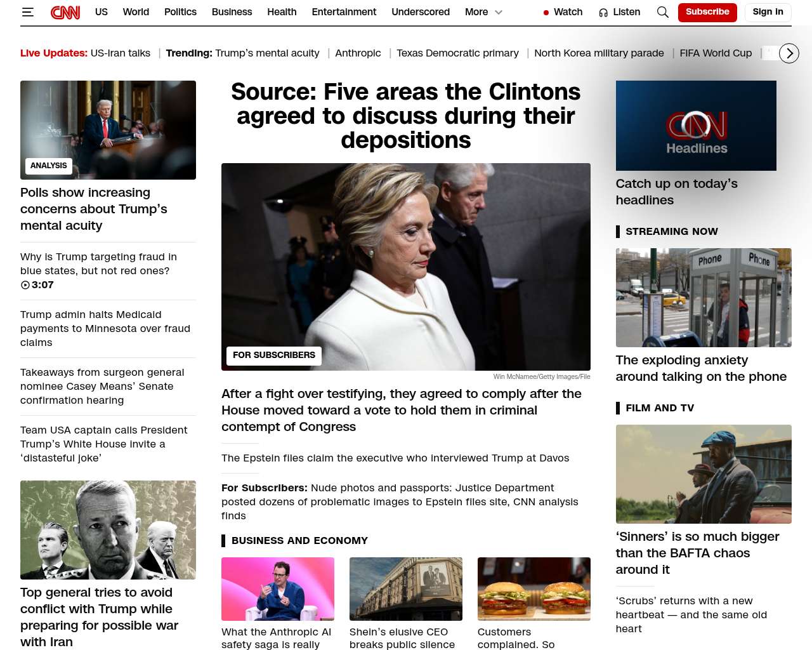
Task: Open Epstein files Davos executive story
Action: [x=395, y=458]
